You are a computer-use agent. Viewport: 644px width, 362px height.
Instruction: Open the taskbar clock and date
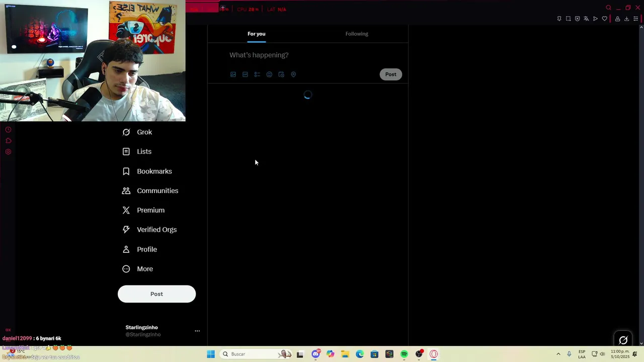[620, 354]
